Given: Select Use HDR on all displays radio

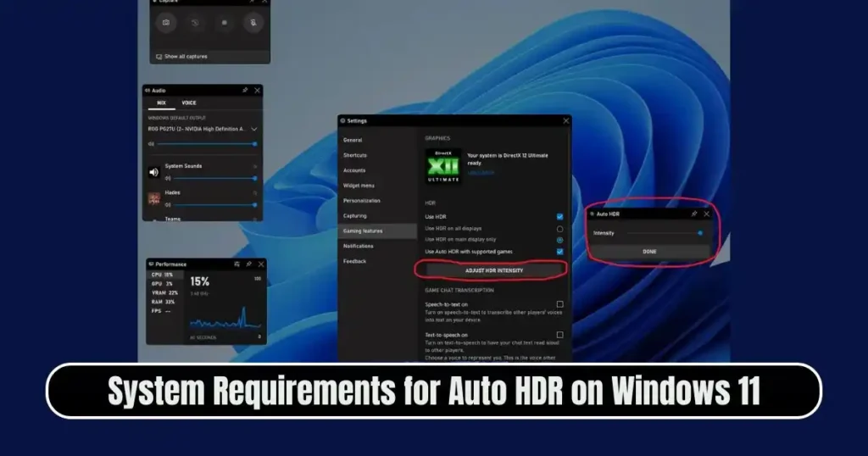Looking at the screenshot, I should point(559,229).
